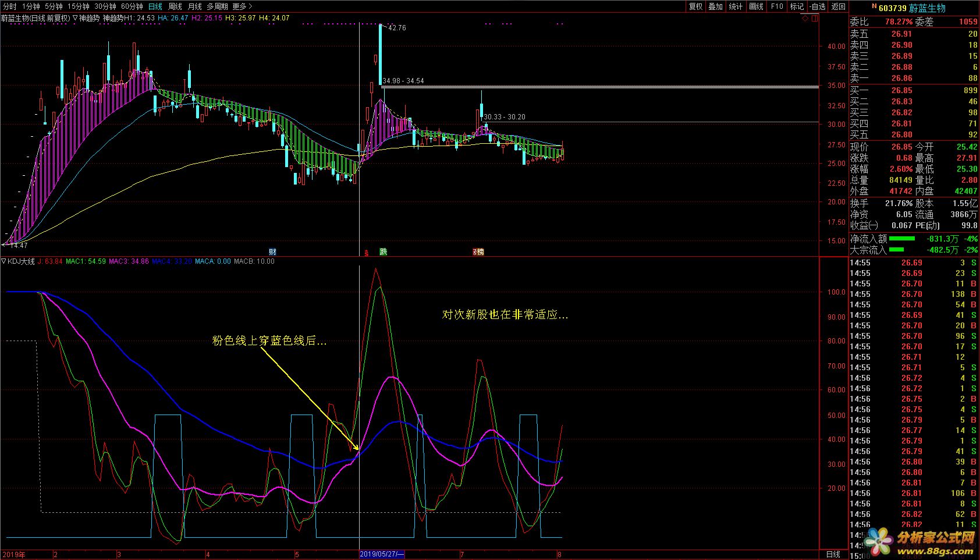Open F10 company info
Screen dimensions: 980x560
click(777, 6)
